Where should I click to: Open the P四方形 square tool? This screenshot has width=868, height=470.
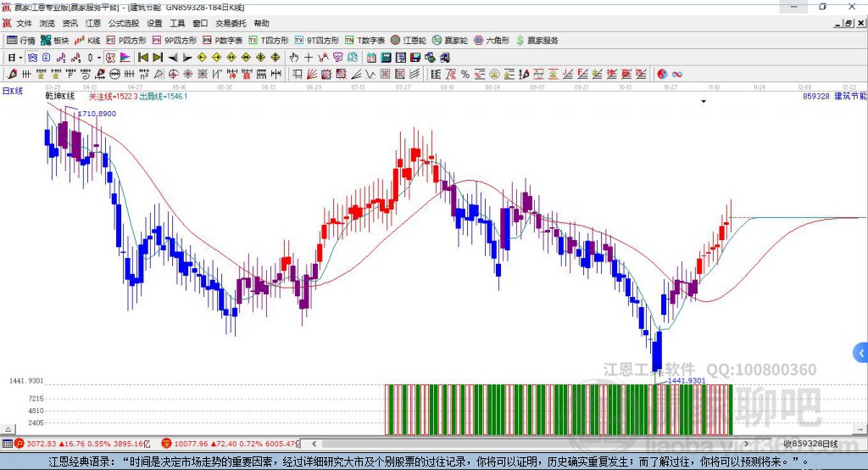click(126, 41)
